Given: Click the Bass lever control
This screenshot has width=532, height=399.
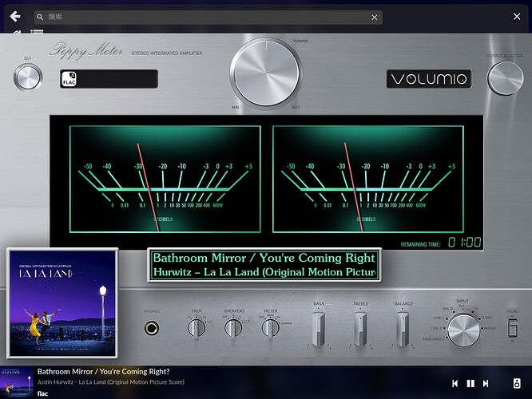Looking at the screenshot, I should [x=318, y=329].
